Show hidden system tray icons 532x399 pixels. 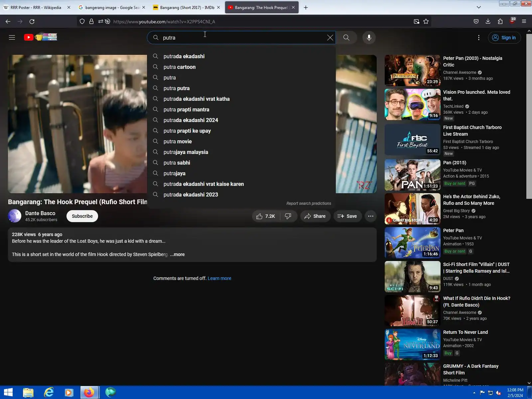474,393
